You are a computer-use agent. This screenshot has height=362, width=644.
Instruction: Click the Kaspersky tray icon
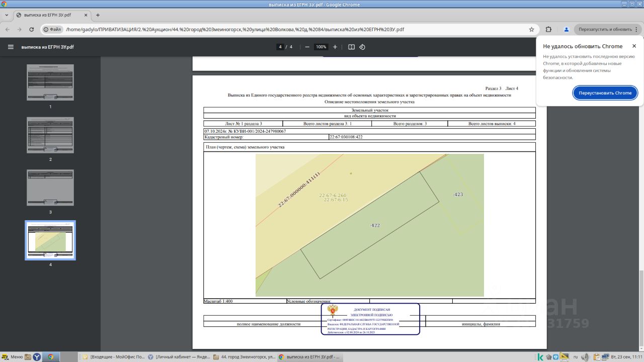(540, 357)
